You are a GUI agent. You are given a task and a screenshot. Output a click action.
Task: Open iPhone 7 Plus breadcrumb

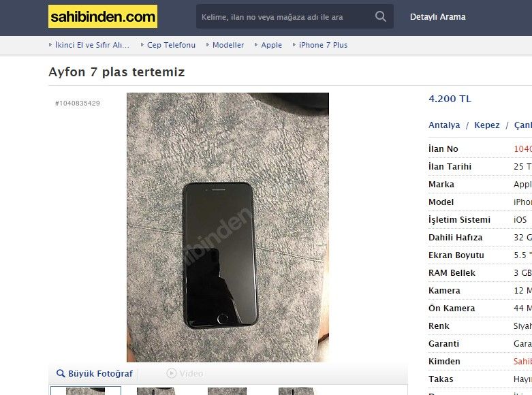(323, 45)
